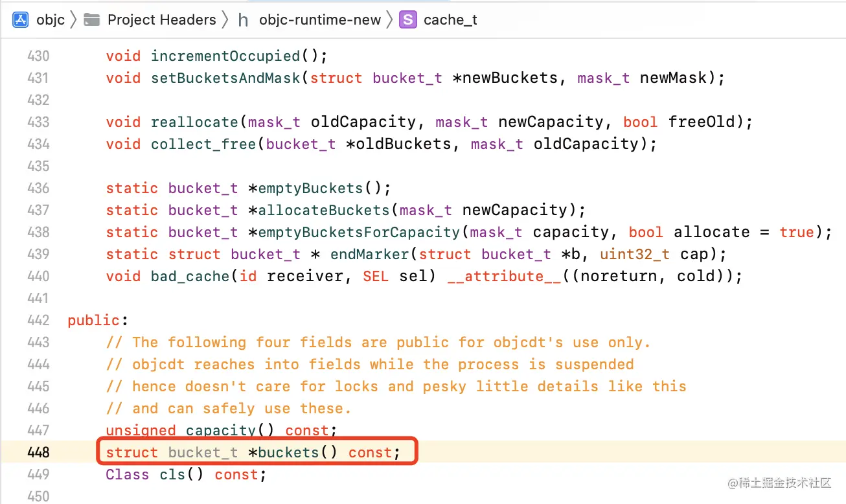Click '*buckets()' on line 448
Screen dimensions: 846x504
pos(293,453)
